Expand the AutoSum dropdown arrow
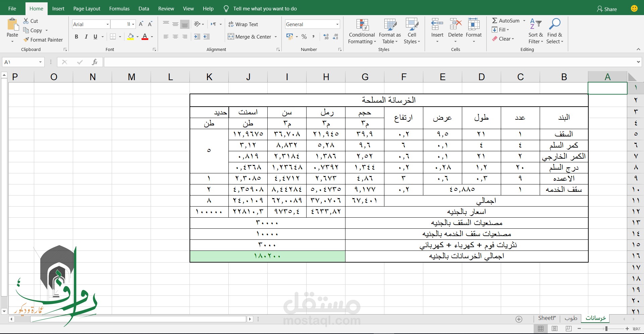644x334 pixels. point(524,21)
